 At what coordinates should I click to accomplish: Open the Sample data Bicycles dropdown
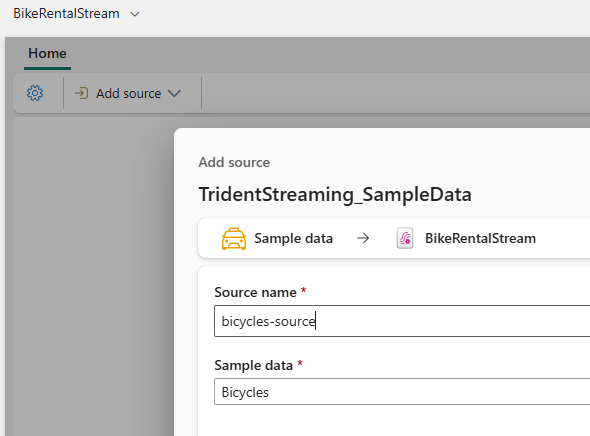(x=402, y=392)
